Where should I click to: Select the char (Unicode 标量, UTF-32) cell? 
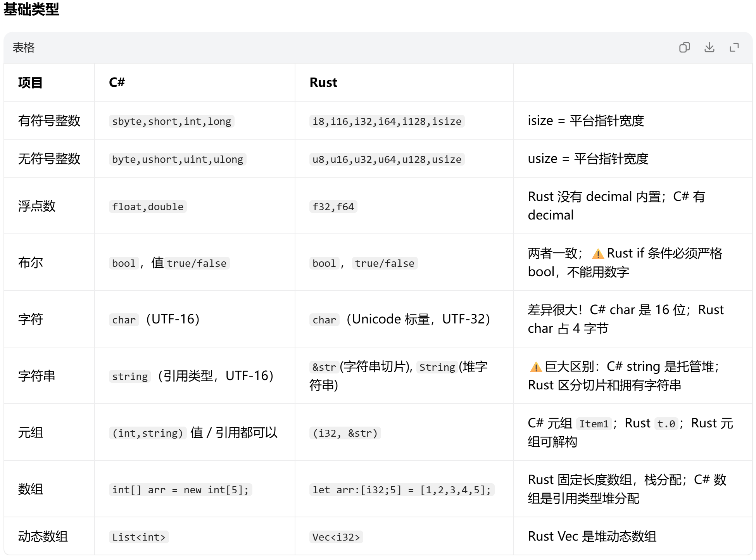[400, 319]
